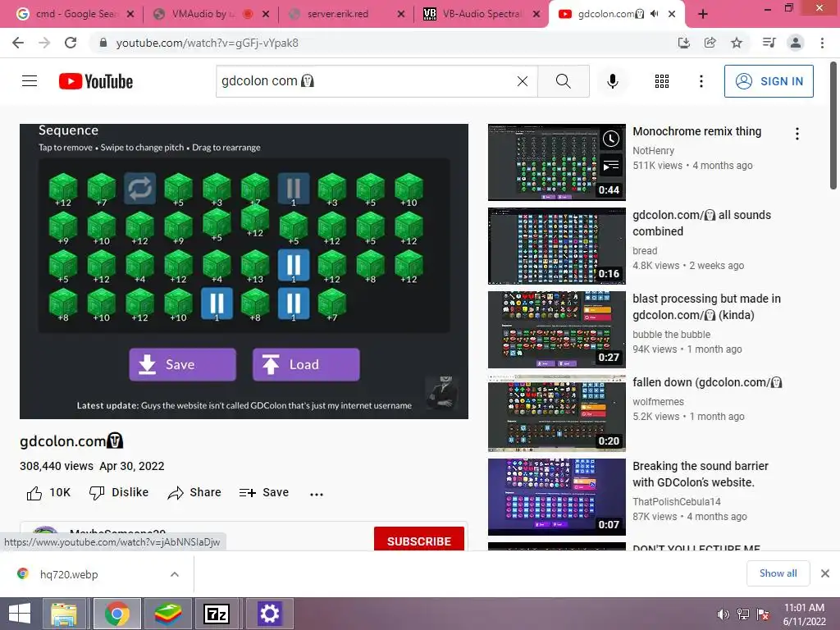Share the gdcolon.com video
The height and width of the screenshot is (630, 840).
pyautogui.click(x=194, y=493)
